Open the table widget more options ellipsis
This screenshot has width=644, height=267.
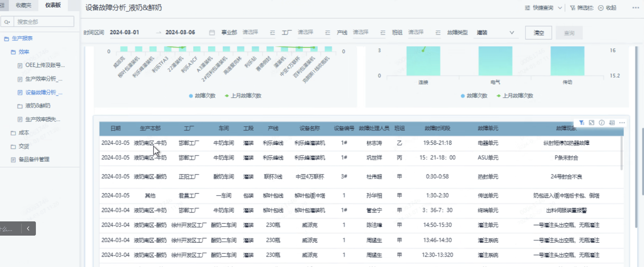coord(622,123)
